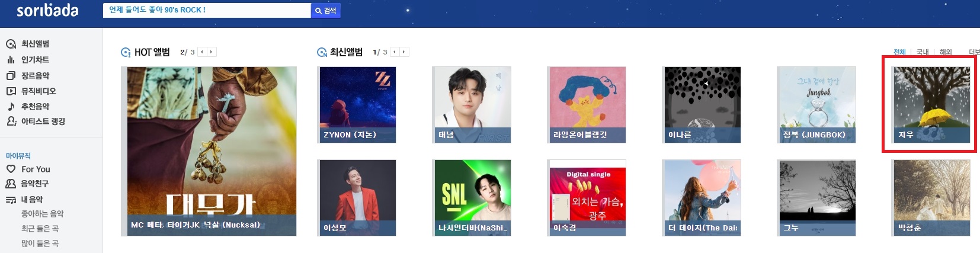Go to next HOT 앨범 page
Screen dimensions: 980x253
tap(212, 52)
